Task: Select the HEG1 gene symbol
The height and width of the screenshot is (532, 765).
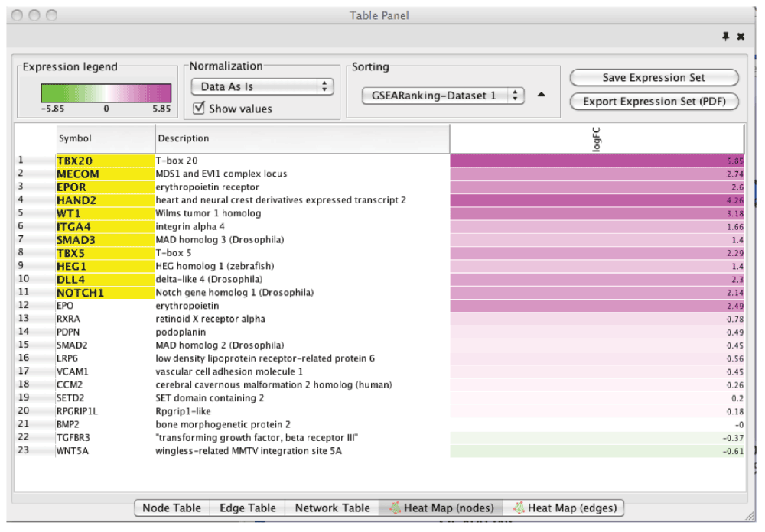Action: coord(71,266)
